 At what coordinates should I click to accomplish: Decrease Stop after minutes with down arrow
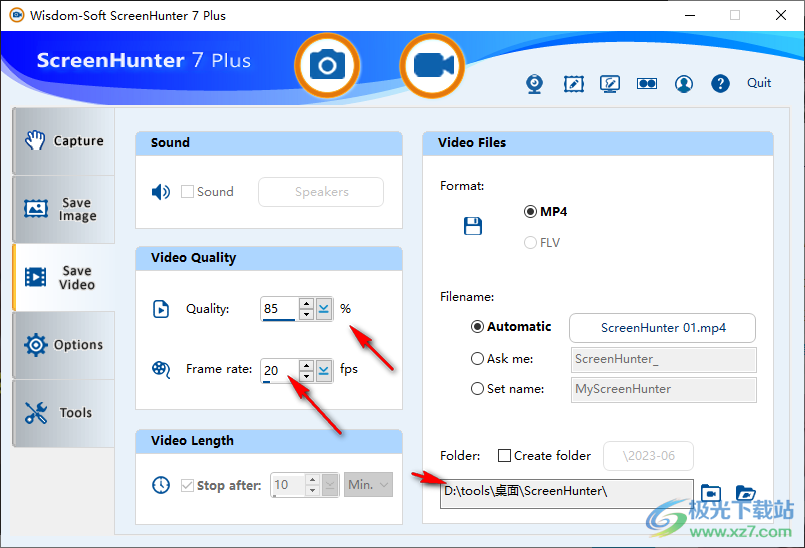point(313,490)
